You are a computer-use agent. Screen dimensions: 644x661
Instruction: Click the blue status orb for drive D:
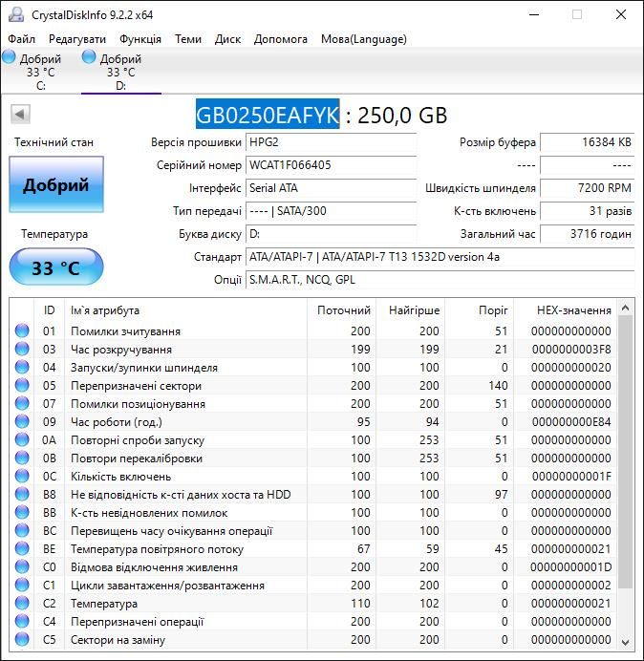[x=89, y=57]
